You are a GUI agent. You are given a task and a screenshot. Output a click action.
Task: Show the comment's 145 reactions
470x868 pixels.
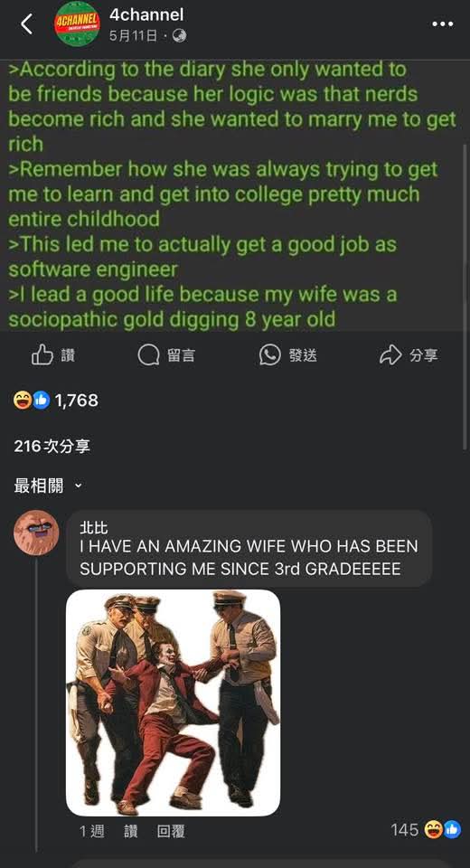point(426,829)
